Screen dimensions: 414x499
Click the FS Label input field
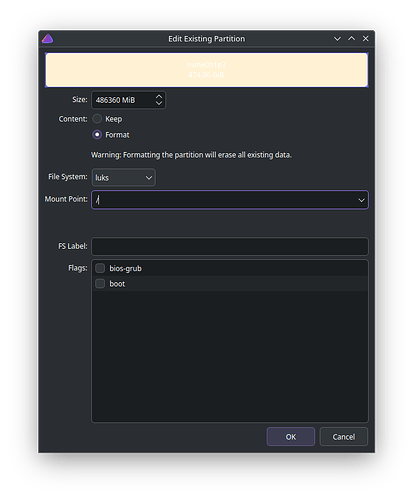point(230,246)
